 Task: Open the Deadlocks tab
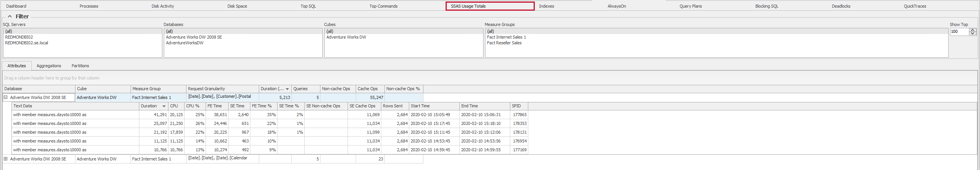[841, 6]
